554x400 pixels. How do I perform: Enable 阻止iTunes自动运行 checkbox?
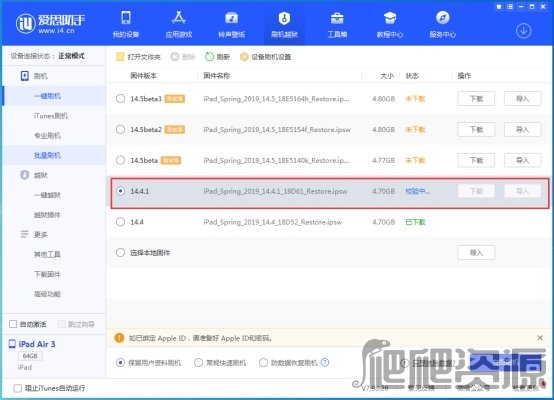pyautogui.click(x=17, y=388)
